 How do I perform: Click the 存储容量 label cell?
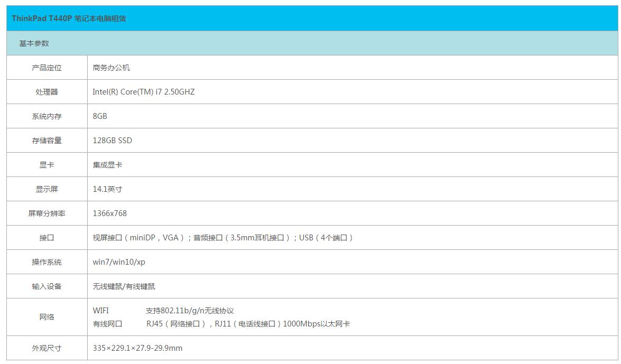click(x=47, y=141)
